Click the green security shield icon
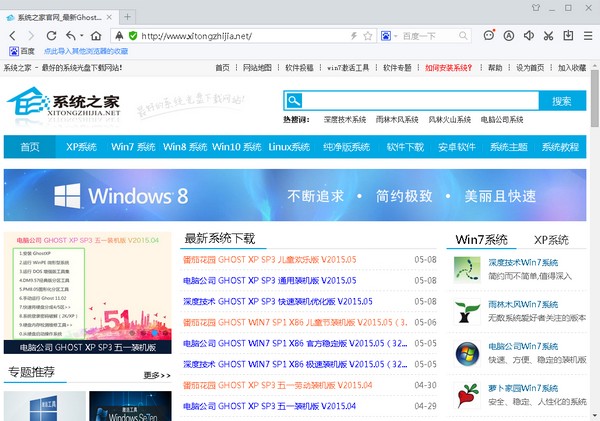600x421 pixels. 133,36
